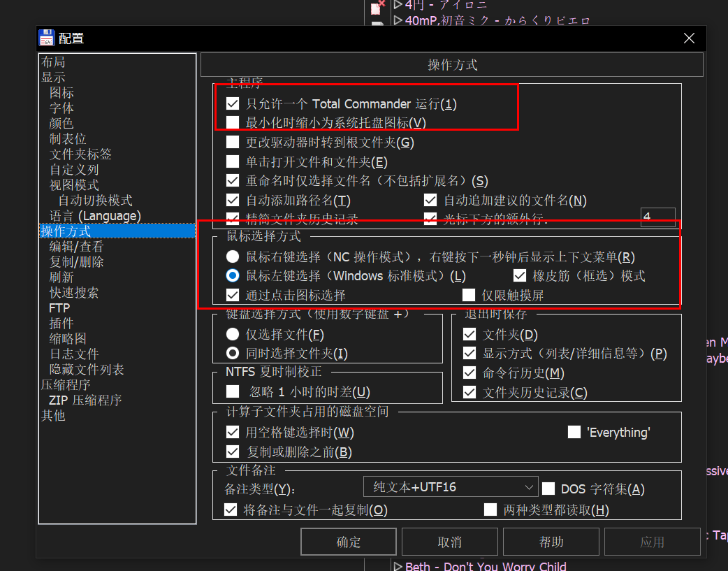The width and height of the screenshot is (728, 571).
Task: Toggle 自动添加路径名 checkbox
Action: pos(233,201)
